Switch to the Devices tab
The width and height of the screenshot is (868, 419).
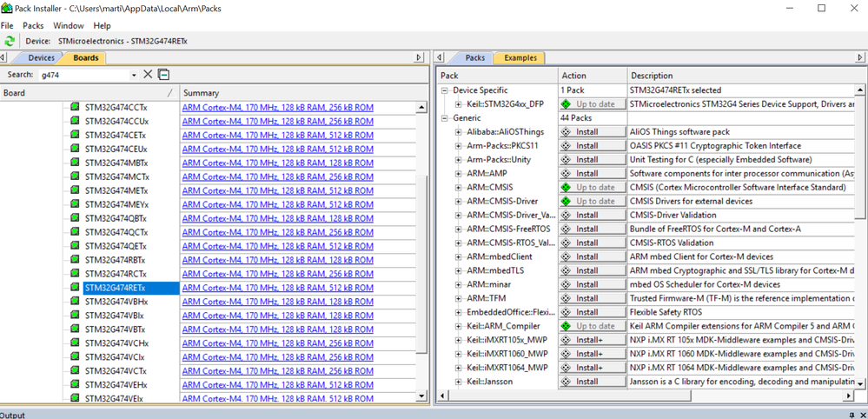(42, 57)
